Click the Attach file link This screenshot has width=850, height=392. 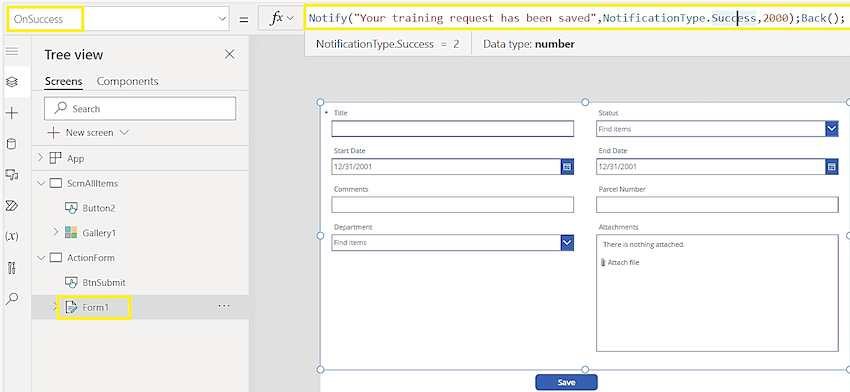(x=621, y=262)
